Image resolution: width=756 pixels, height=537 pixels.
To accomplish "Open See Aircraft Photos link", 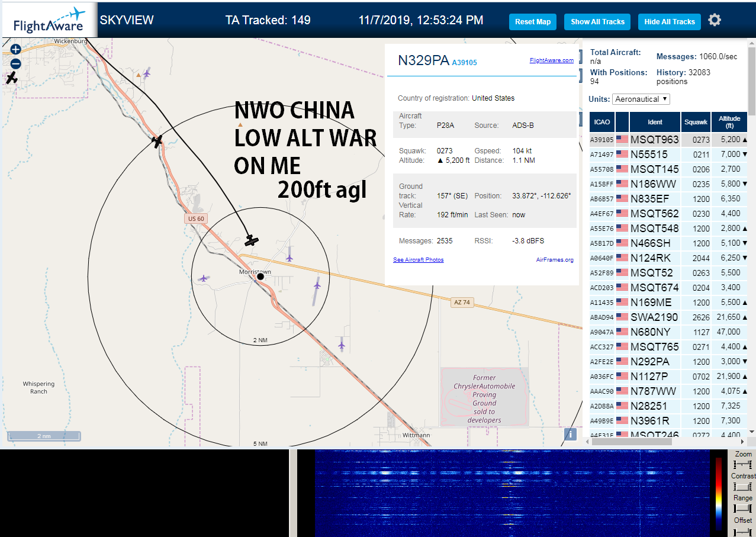I will pyautogui.click(x=418, y=260).
